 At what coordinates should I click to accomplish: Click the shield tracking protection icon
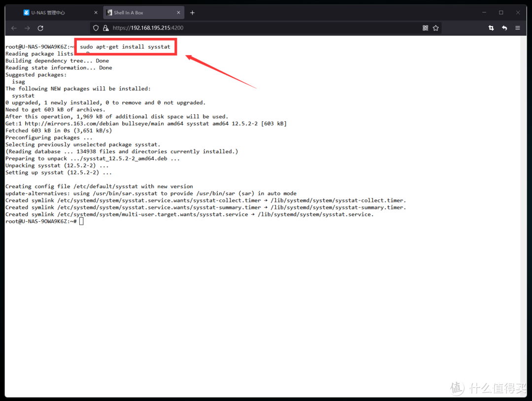pos(96,28)
